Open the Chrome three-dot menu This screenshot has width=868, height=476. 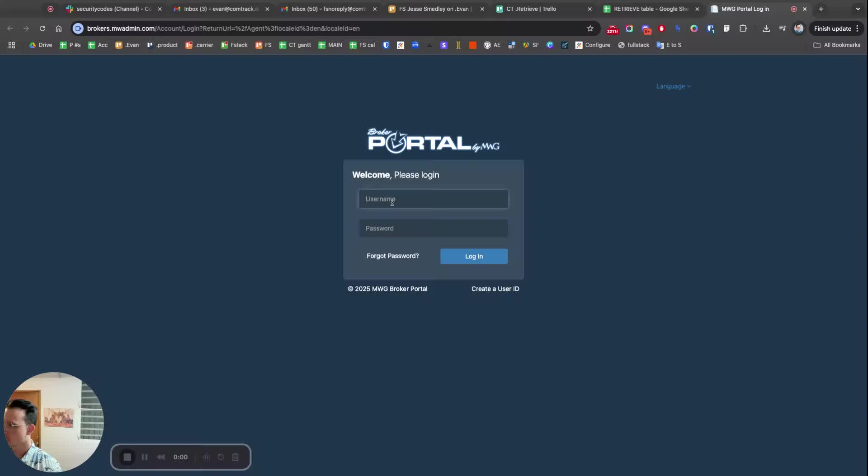857,28
